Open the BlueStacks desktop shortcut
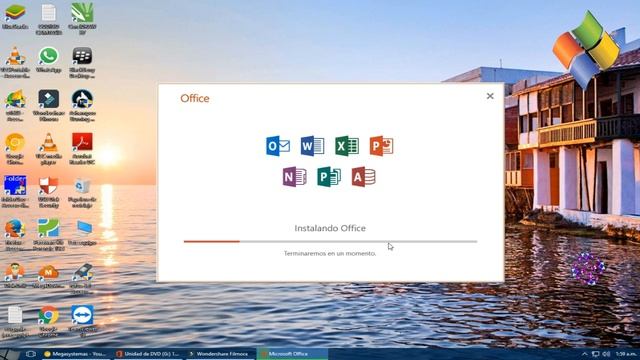 [x=15, y=17]
